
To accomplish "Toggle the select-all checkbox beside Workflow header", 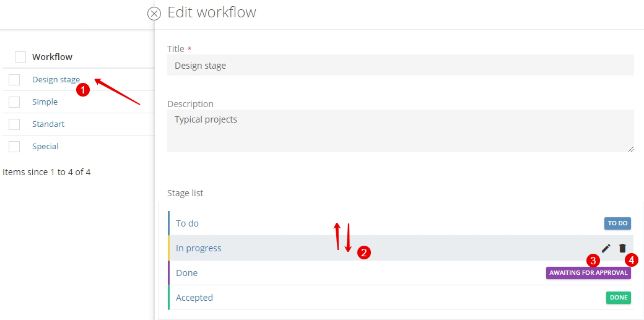I will 20,57.
